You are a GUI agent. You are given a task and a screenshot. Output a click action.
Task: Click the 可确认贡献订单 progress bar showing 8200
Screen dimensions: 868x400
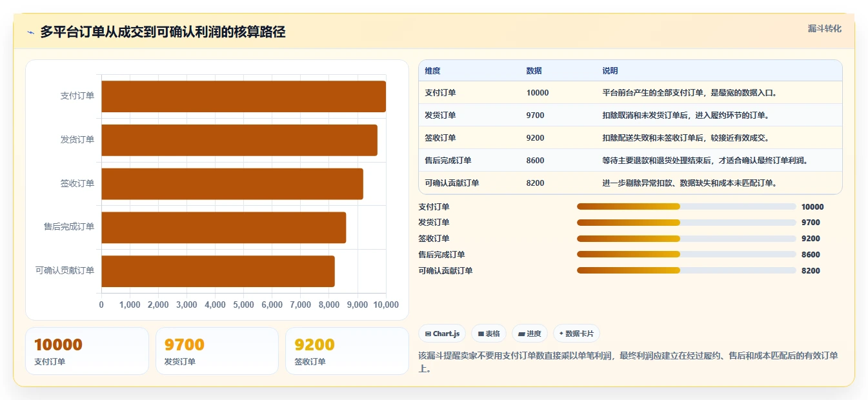tap(686, 270)
